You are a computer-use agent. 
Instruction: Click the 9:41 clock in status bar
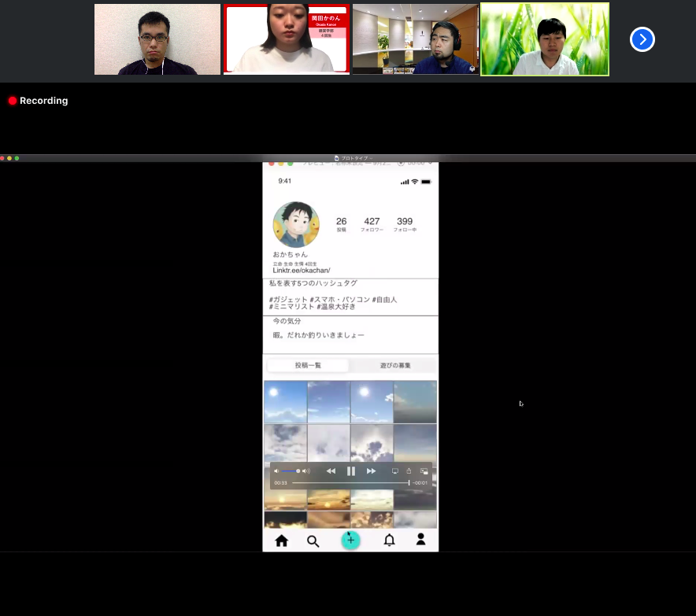point(284,181)
